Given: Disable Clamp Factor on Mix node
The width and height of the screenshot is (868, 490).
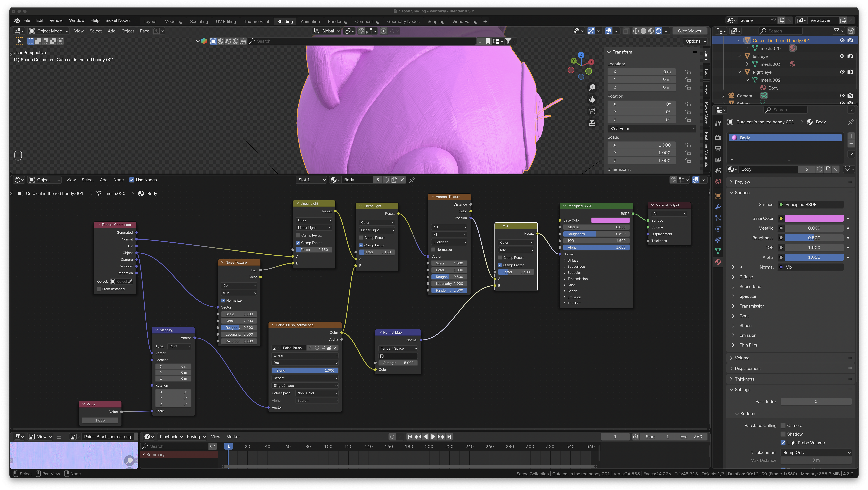Looking at the screenshot, I should pos(500,265).
